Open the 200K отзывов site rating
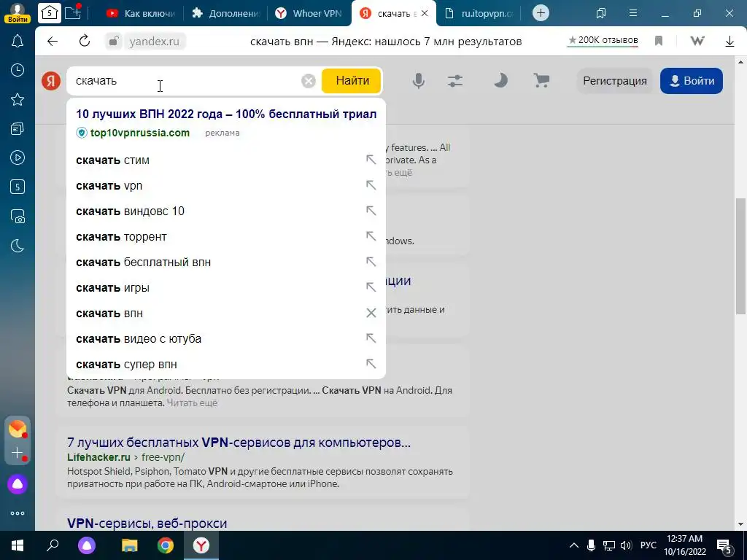747x560 pixels. tap(603, 40)
